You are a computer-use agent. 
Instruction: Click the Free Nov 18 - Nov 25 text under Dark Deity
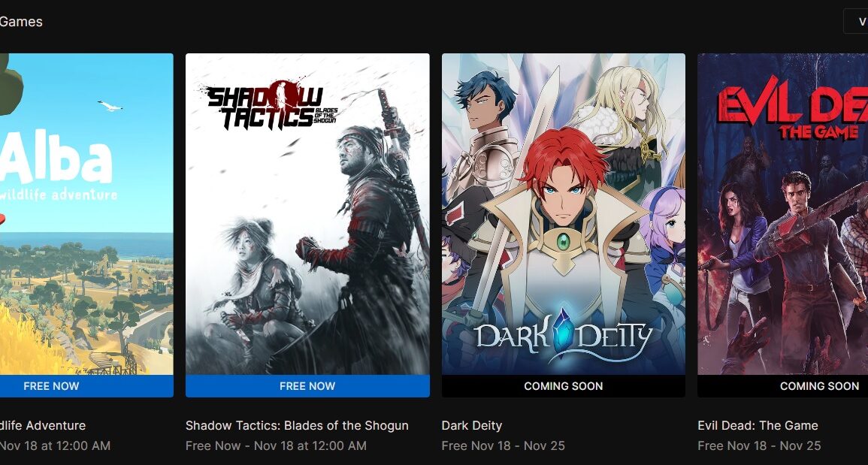coord(504,445)
